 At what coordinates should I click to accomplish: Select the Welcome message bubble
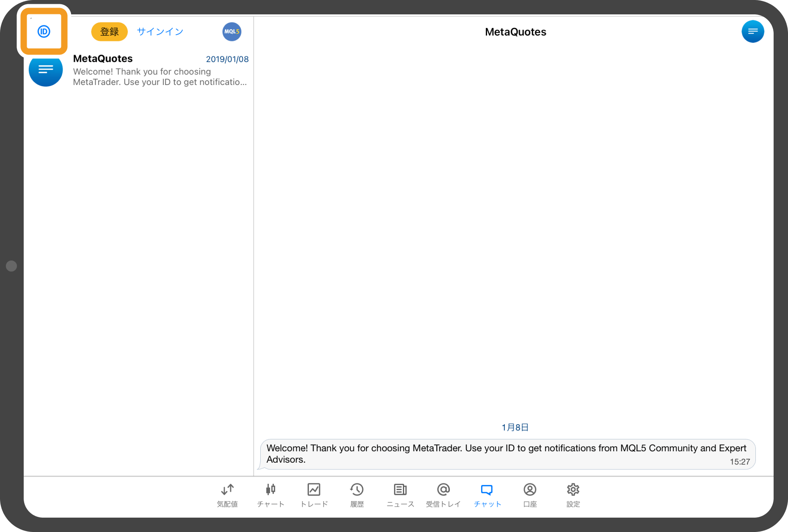coord(507,454)
